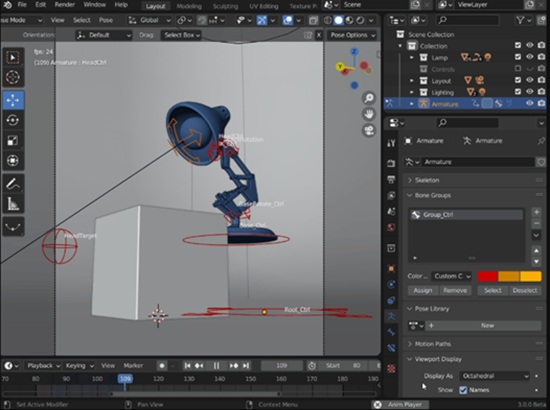
Task: Enable the Controls collection checkbox
Action: (x=518, y=68)
